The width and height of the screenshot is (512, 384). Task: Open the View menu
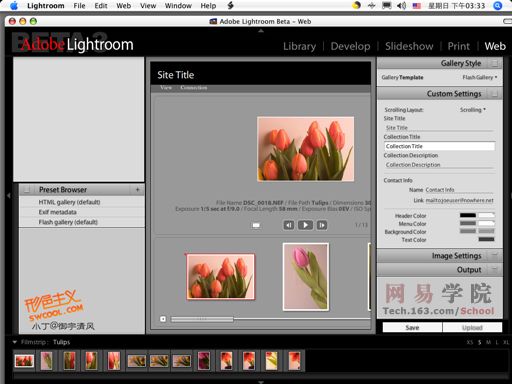pyautogui.click(x=148, y=6)
